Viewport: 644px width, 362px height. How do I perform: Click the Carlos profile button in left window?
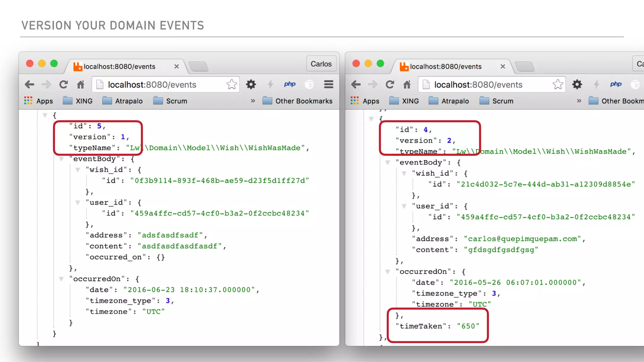(x=321, y=64)
